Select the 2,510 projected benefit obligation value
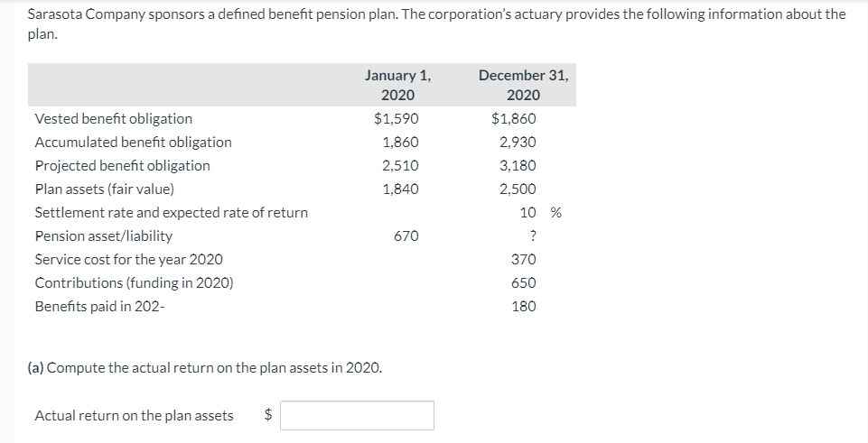868x443 pixels. (400, 165)
